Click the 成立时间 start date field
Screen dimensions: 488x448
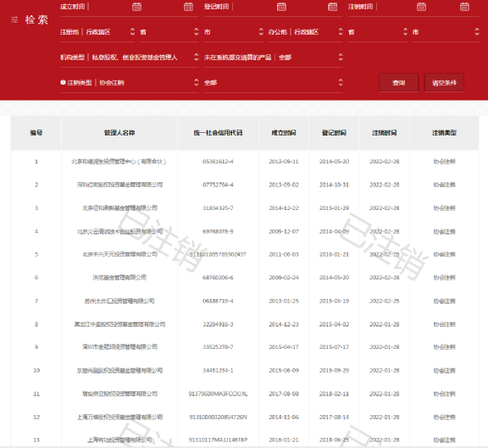tap(110, 7)
